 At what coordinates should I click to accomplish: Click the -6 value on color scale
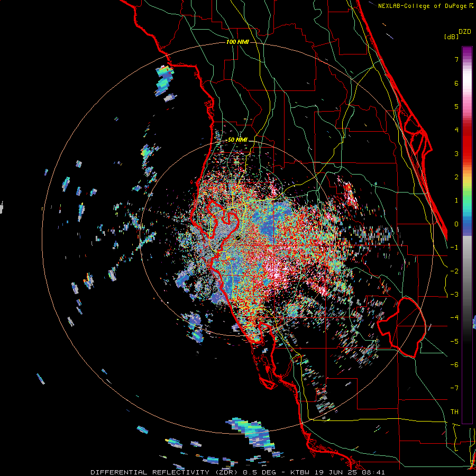pyautogui.click(x=454, y=365)
